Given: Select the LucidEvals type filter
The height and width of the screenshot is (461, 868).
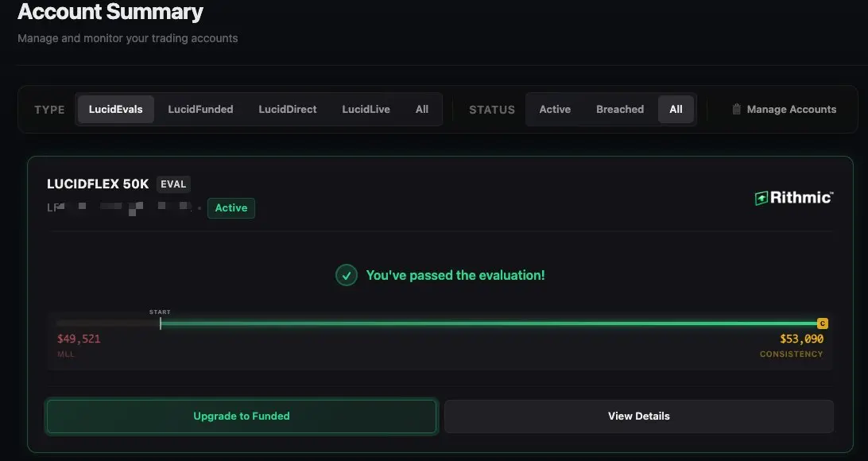Looking at the screenshot, I should [116, 109].
